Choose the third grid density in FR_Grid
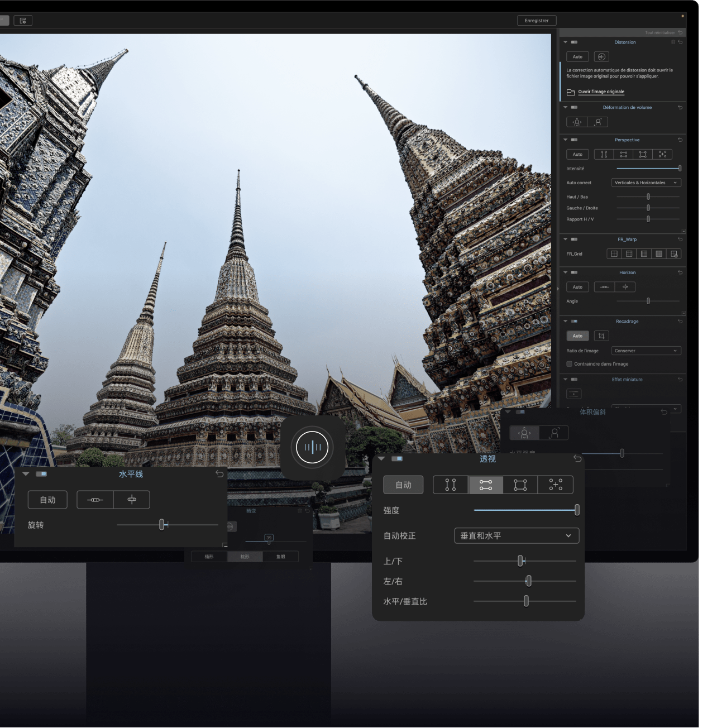This screenshot has height=728, width=717. pos(644,254)
